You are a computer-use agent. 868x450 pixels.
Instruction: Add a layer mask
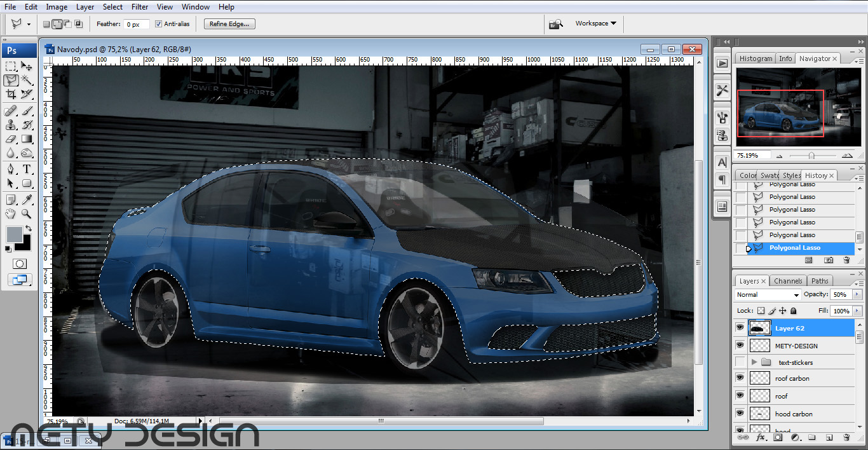click(x=778, y=437)
